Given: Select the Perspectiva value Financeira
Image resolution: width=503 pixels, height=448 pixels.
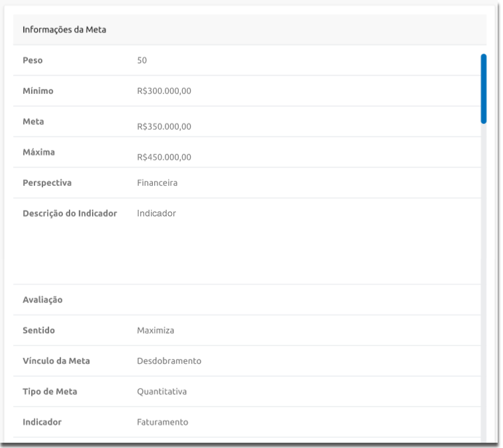Looking at the screenshot, I should pos(157,183).
